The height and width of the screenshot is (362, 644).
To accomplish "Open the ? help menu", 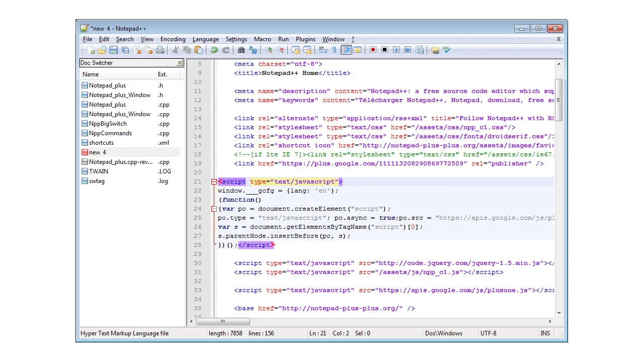I will tap(353, 39).
